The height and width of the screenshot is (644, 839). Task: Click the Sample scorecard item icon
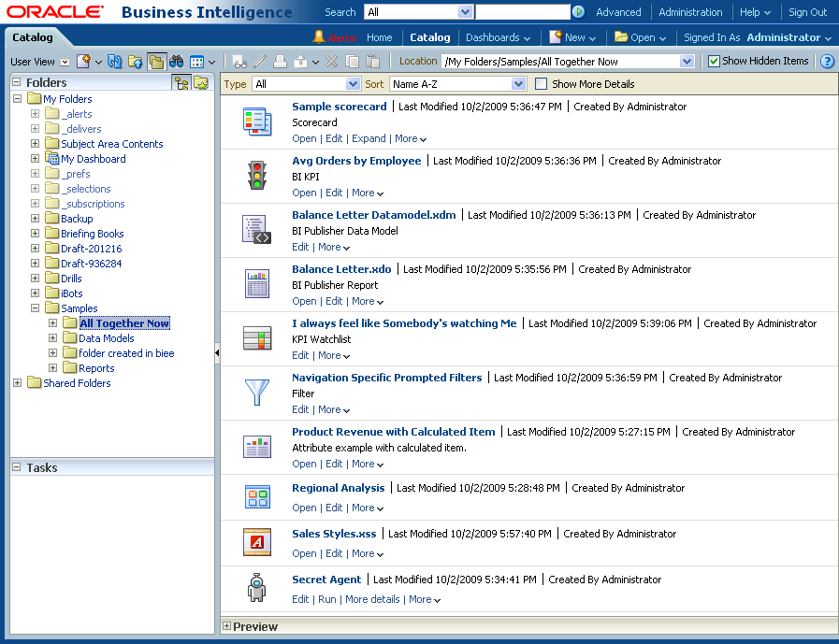pyautogui.click(x=257, y=122)
